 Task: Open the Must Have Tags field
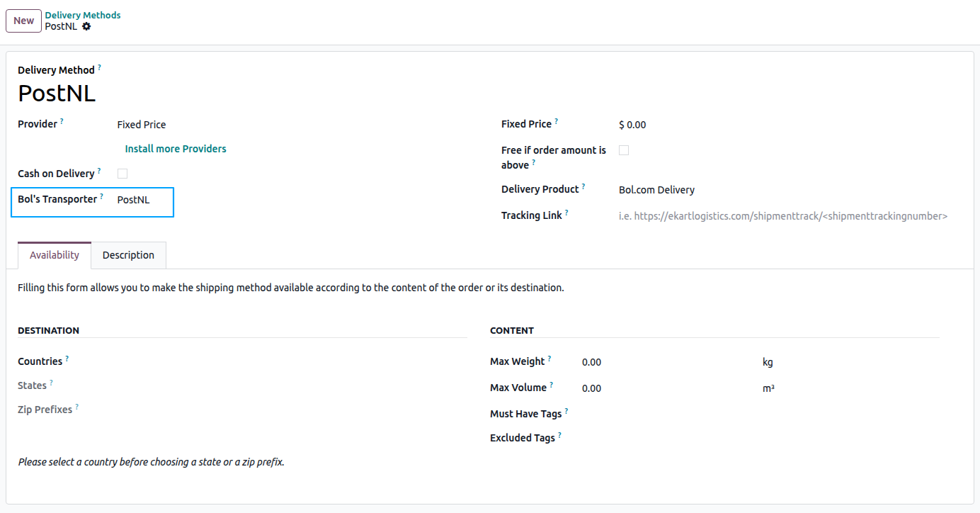pos(760,414)
